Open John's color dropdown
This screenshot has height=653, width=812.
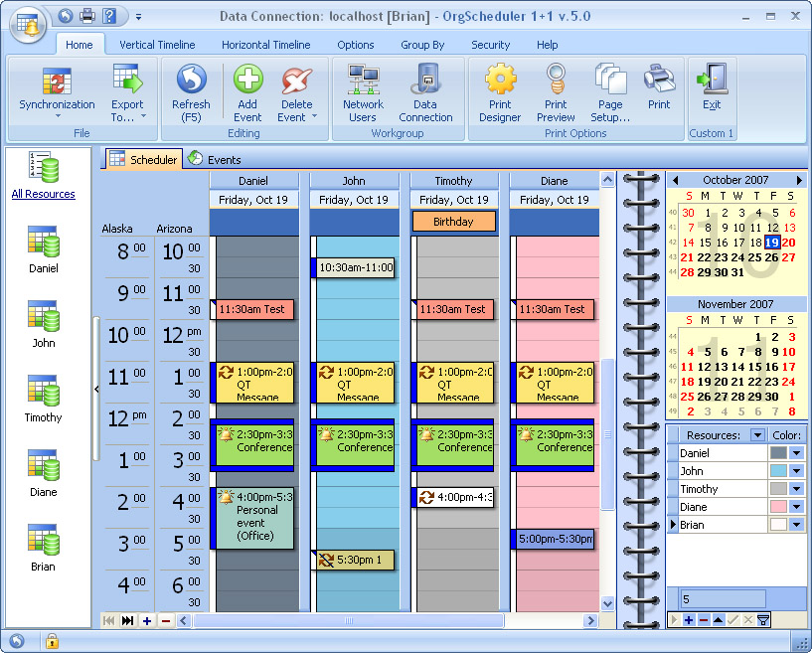point(796,471)
